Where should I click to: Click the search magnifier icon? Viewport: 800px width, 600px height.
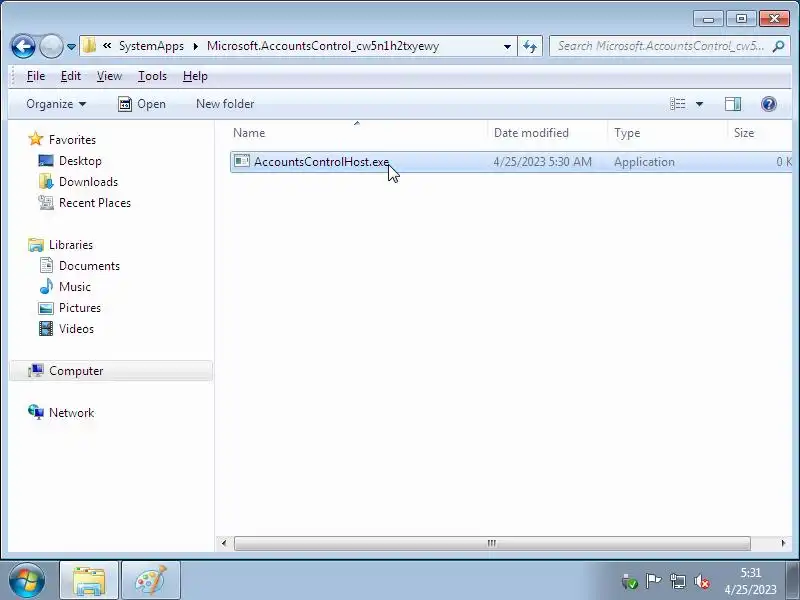point(779,46)
